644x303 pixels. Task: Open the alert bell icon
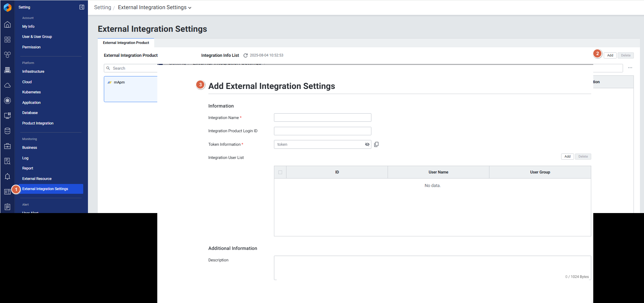(7, 177)
